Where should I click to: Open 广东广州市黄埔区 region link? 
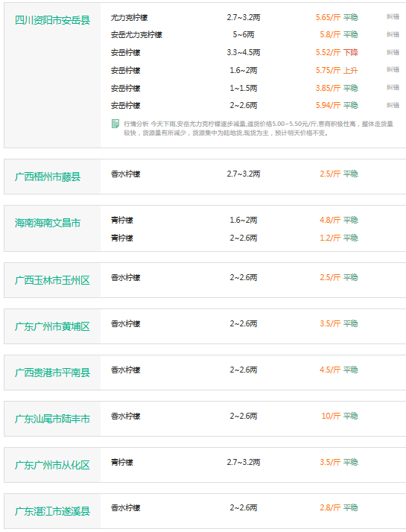click(53, 326)
